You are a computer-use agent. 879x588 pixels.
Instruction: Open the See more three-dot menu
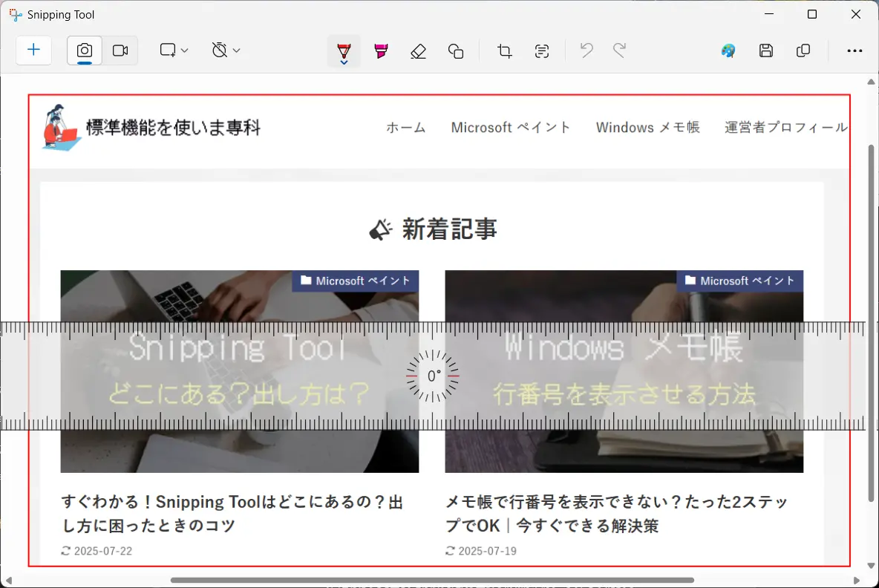855,50
